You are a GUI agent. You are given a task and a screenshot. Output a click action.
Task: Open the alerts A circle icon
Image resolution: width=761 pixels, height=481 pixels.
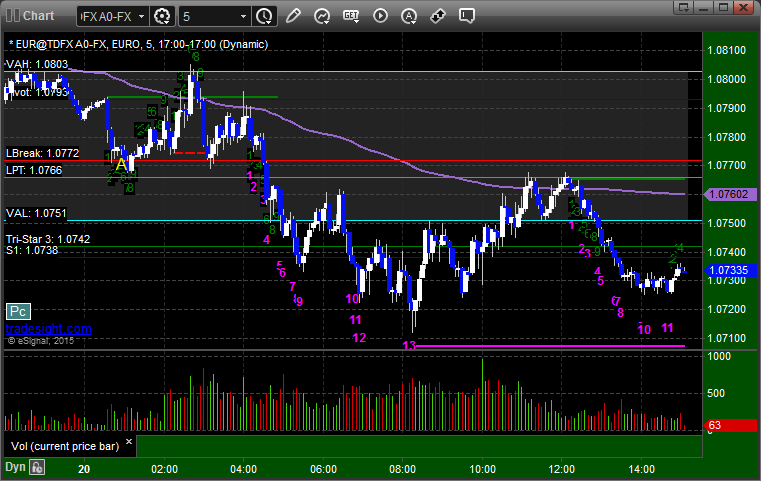409,16
